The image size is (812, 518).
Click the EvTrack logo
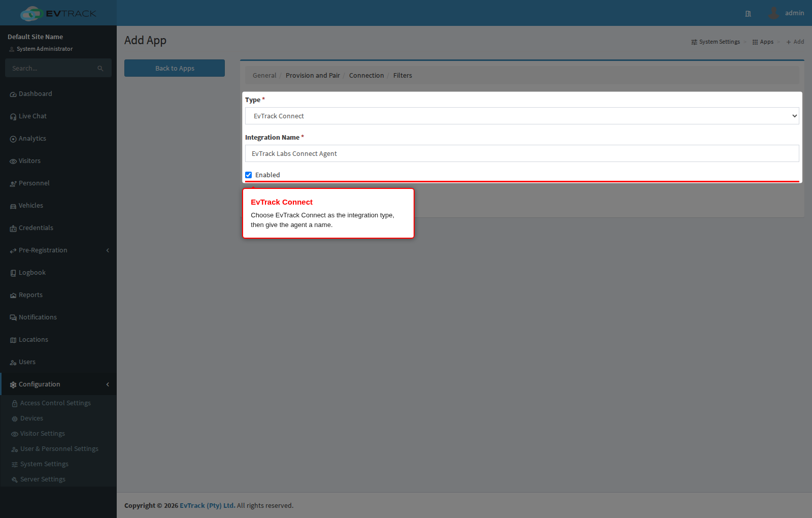coord(58,13)
